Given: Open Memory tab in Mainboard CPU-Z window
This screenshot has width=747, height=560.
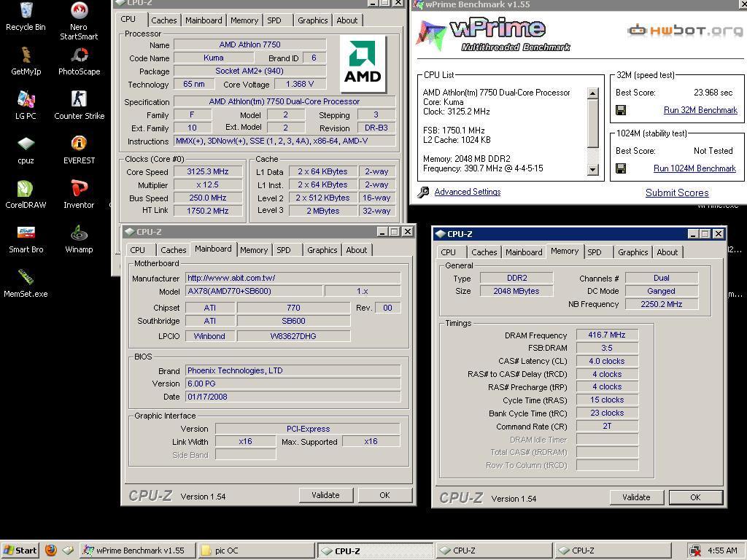Looking at the screenshot, I should click(254, 250).
